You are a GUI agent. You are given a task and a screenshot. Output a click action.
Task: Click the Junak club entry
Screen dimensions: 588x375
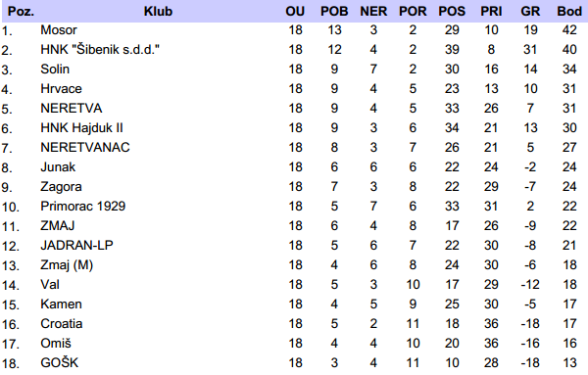pos(58,167)
